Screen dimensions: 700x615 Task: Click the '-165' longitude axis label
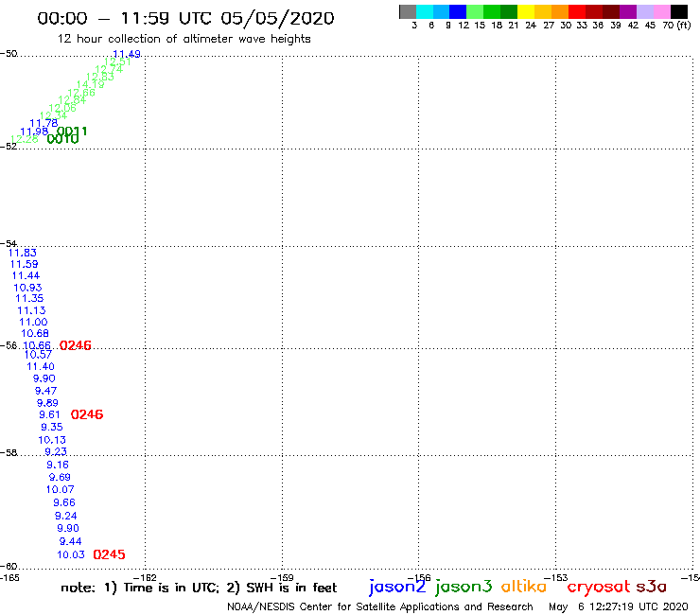click(x=9, y=577)
